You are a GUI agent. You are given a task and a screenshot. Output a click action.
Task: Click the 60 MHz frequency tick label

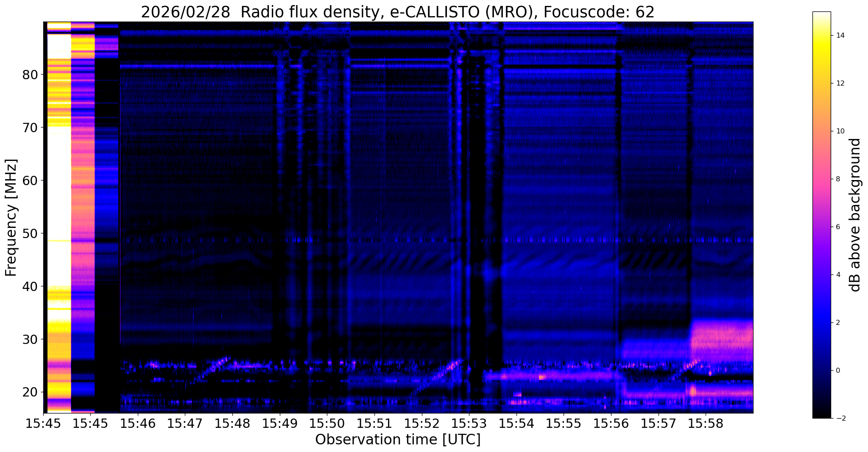(30, 180)
